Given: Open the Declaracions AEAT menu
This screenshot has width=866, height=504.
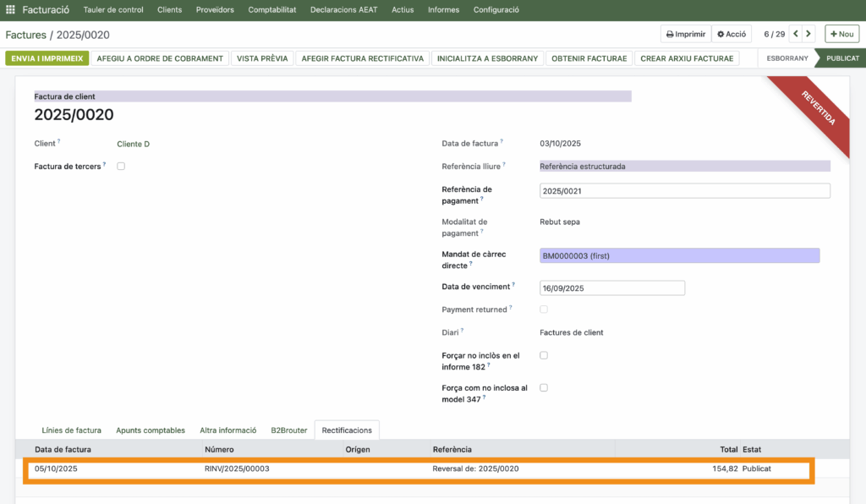Looking at the screenshot, I should pyautogui.click(x=343, y=10).
